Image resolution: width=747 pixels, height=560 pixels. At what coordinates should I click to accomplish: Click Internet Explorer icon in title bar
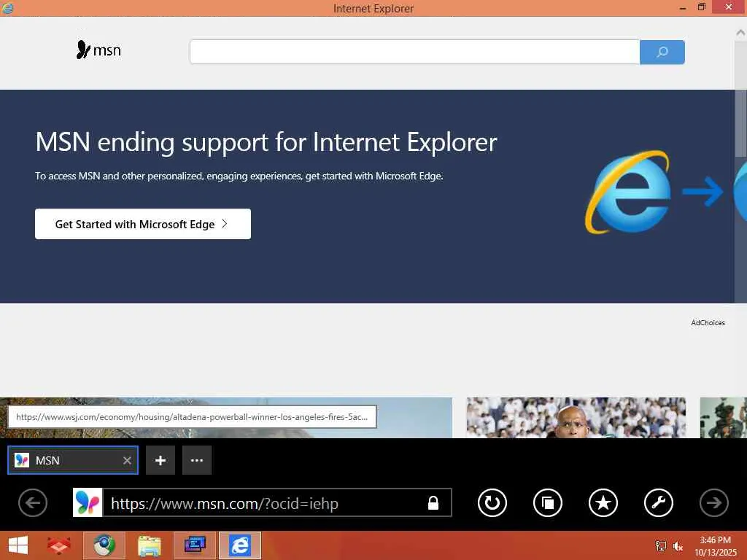[x=7, y=8]
